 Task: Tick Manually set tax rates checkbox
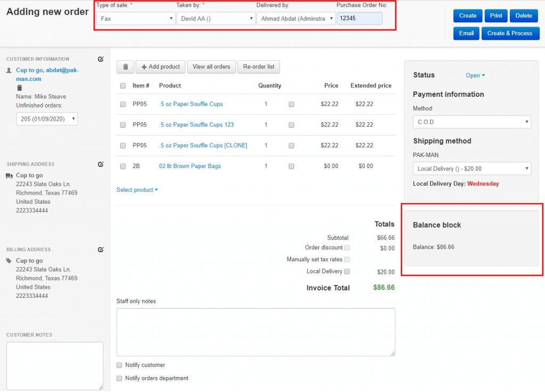(347, 260)
